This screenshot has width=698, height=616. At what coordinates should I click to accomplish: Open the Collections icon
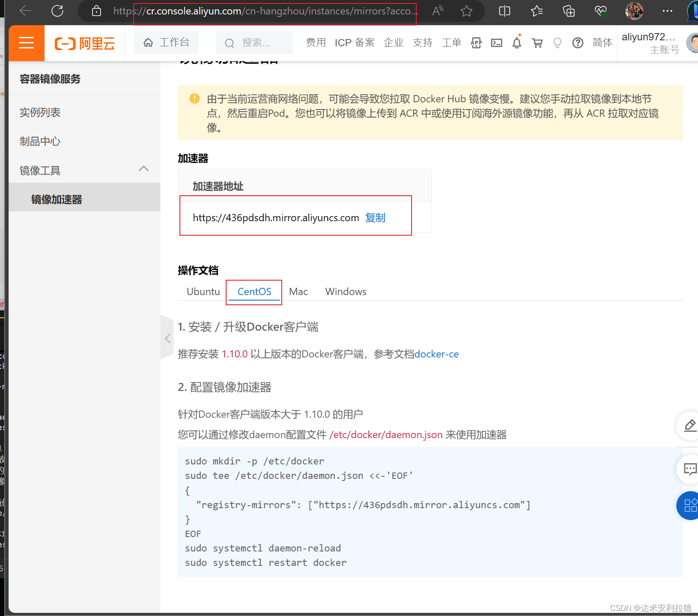(569, 11)
